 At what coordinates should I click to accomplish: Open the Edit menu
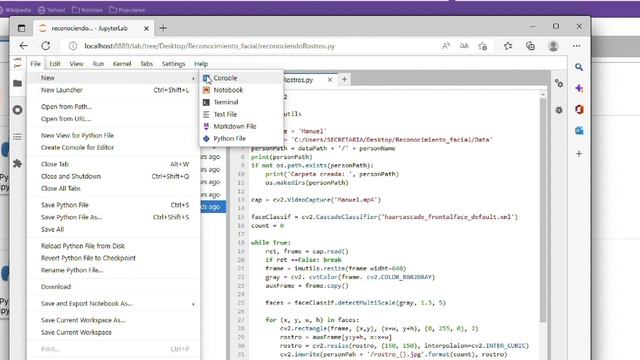click(x=55, y=64)
